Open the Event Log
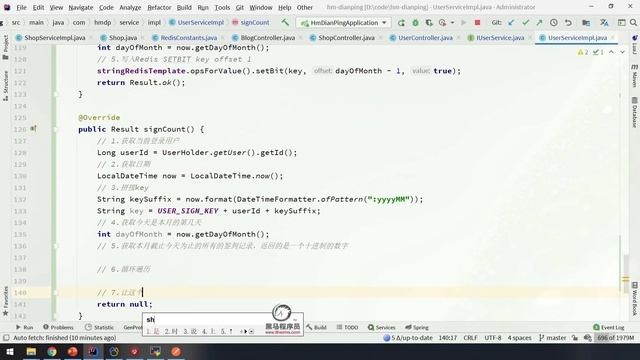640x360 pixels. point(608,327)
